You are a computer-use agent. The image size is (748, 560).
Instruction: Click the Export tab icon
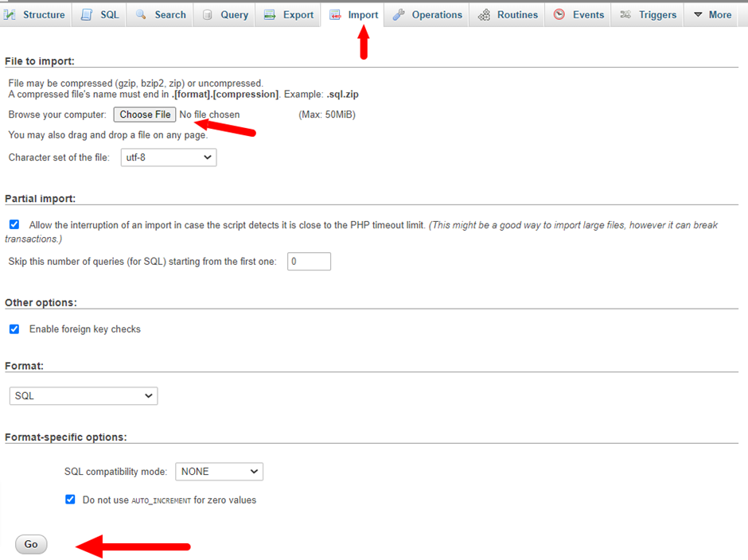pos(270,15)
